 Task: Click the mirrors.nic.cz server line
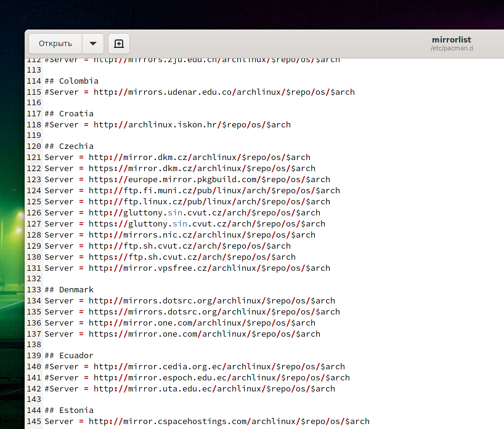179,235
